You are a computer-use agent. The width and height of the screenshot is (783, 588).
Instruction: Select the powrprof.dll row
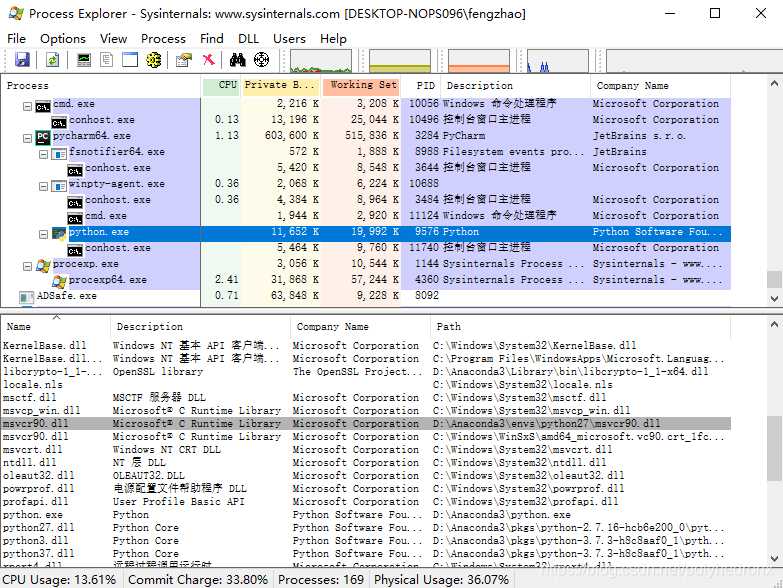click(366, 489)
